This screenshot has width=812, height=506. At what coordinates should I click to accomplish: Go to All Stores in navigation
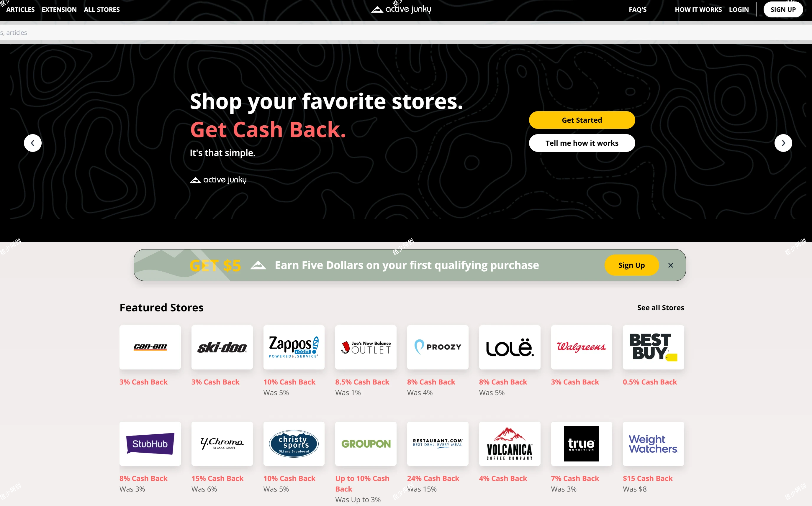[x=102, y=9]
